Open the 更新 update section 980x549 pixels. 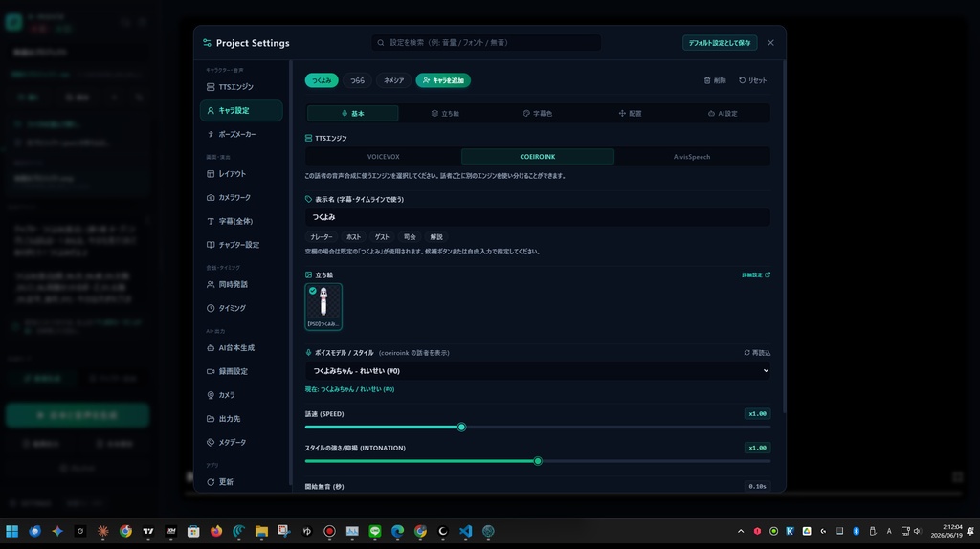pyautogui.click(x=241, y=482)
